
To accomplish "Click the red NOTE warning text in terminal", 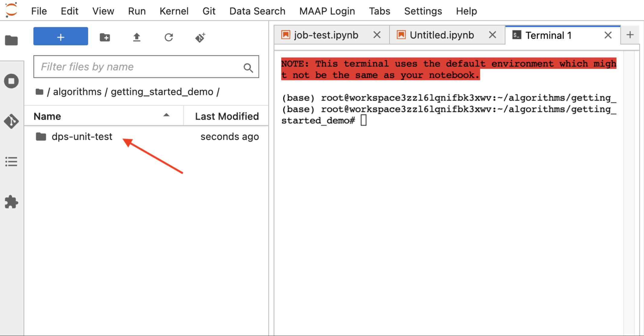I will click(x=449, y=69).
